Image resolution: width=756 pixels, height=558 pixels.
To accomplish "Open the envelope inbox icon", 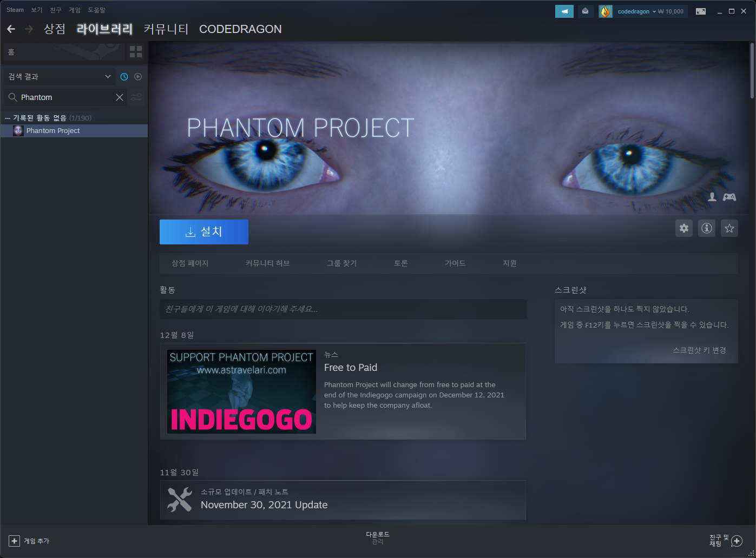I will coord(586,11).
